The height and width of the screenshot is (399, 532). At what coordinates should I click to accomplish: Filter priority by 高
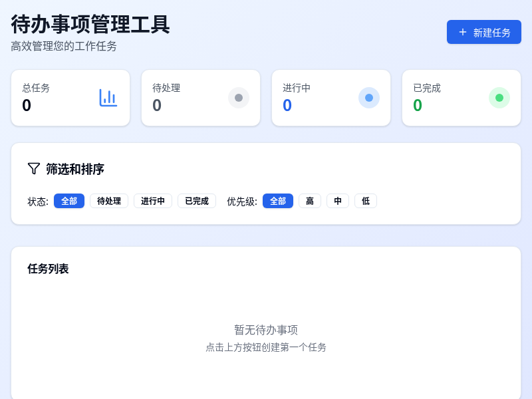(x=310, y=201)
